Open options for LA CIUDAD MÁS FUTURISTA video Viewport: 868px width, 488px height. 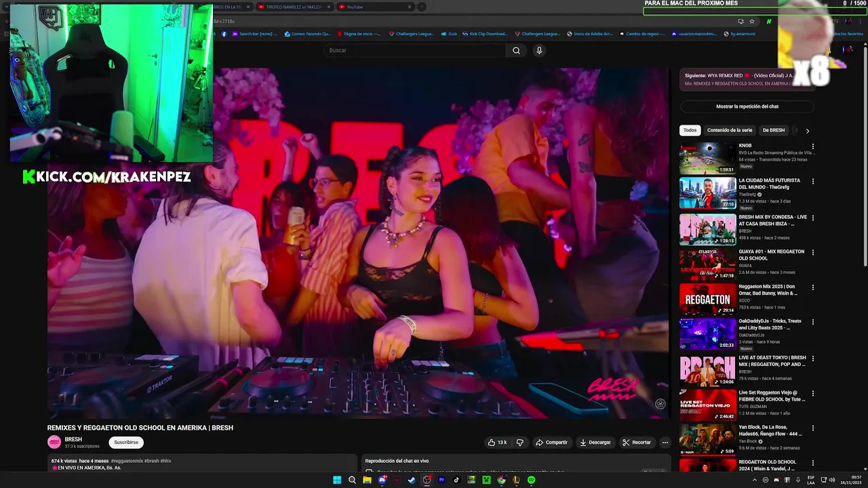tap(813, 182)
